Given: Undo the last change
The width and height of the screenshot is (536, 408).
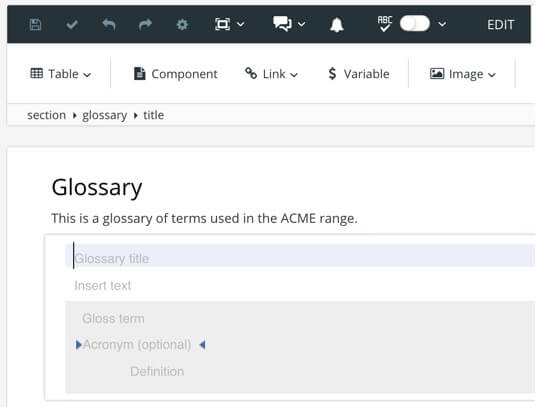Looking at the screenshot, I should pos(109,25).
